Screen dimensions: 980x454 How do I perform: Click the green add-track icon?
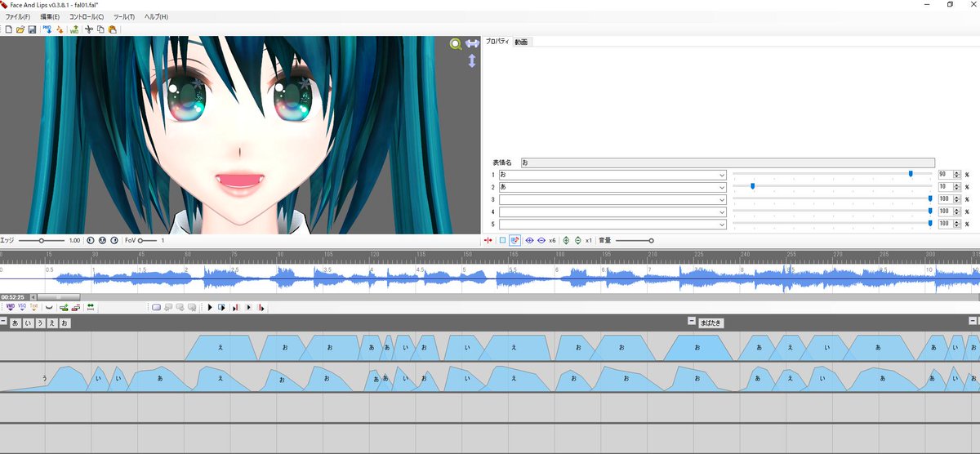coord(64,308)
